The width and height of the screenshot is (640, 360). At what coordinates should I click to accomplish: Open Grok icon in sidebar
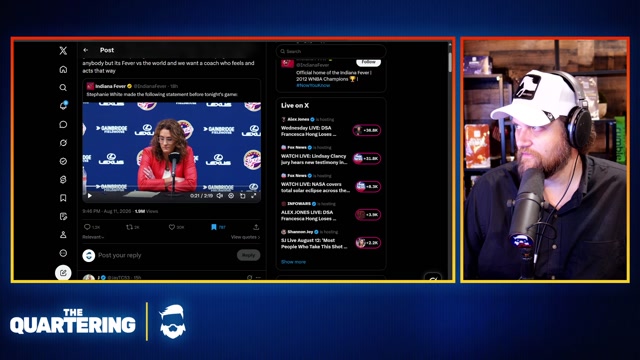point(63,142)
